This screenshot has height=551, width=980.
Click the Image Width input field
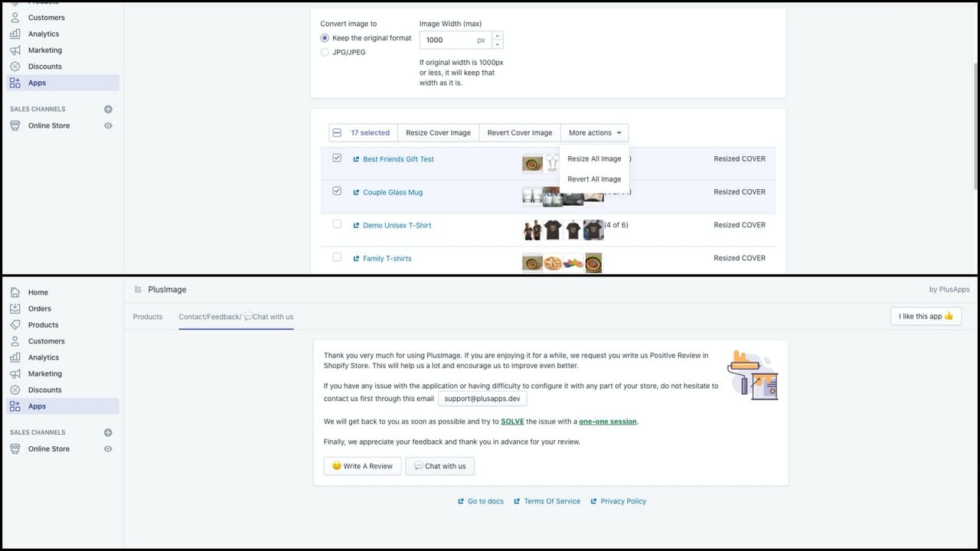(455, 40)
